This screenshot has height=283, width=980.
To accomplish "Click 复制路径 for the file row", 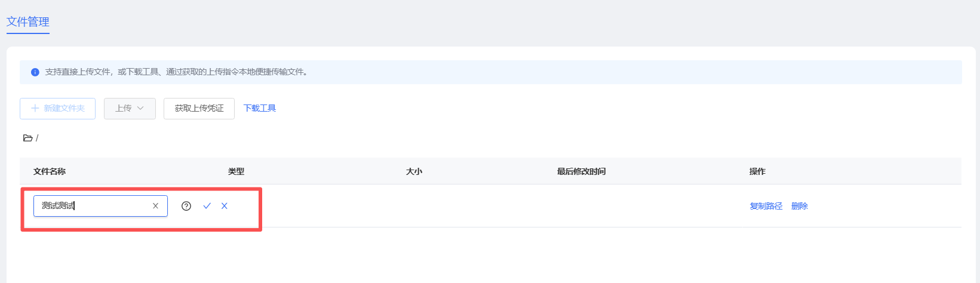I will (x=766, y=206).
